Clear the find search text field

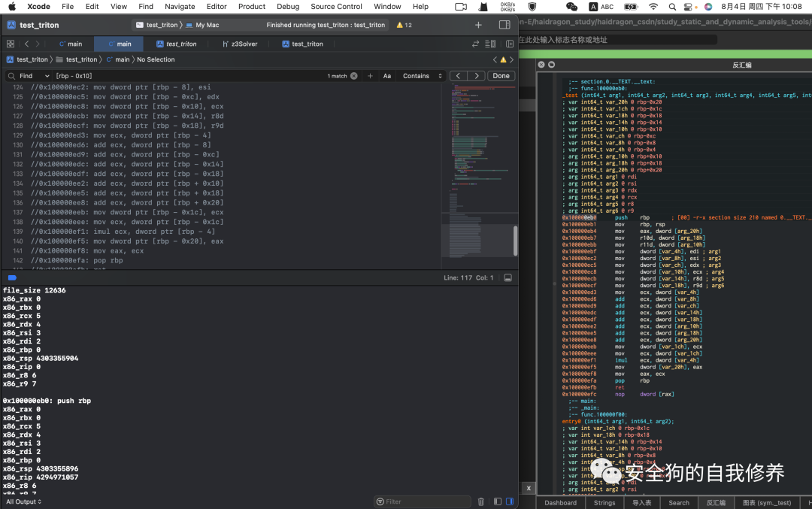(x=354, y=76)
